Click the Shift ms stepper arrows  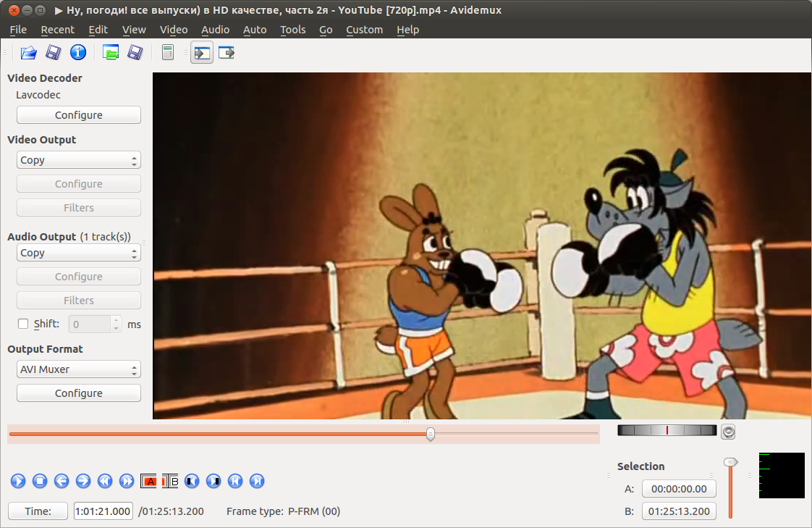coord(116,324)
